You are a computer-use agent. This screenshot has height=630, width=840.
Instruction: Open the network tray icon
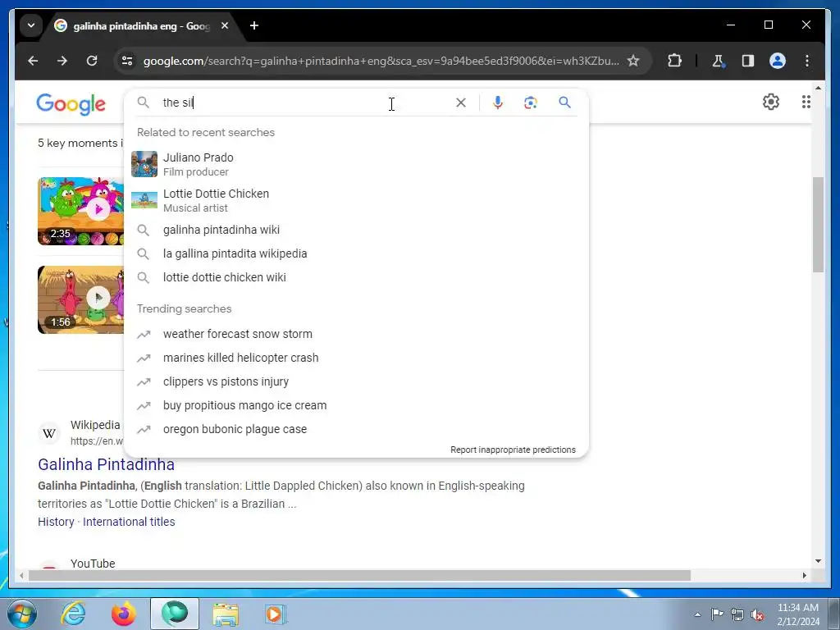[x=737, y=614]
